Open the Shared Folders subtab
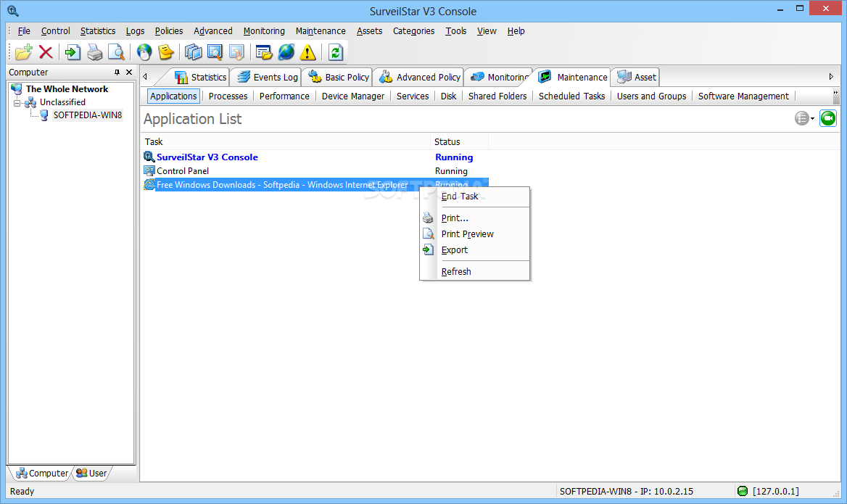Screen dimensions: 847x504 (497, 96)
